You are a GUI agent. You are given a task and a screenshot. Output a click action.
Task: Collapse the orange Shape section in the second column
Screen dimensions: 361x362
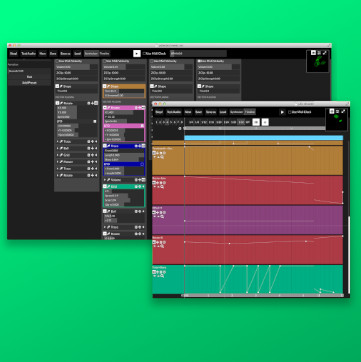(104, 86)
